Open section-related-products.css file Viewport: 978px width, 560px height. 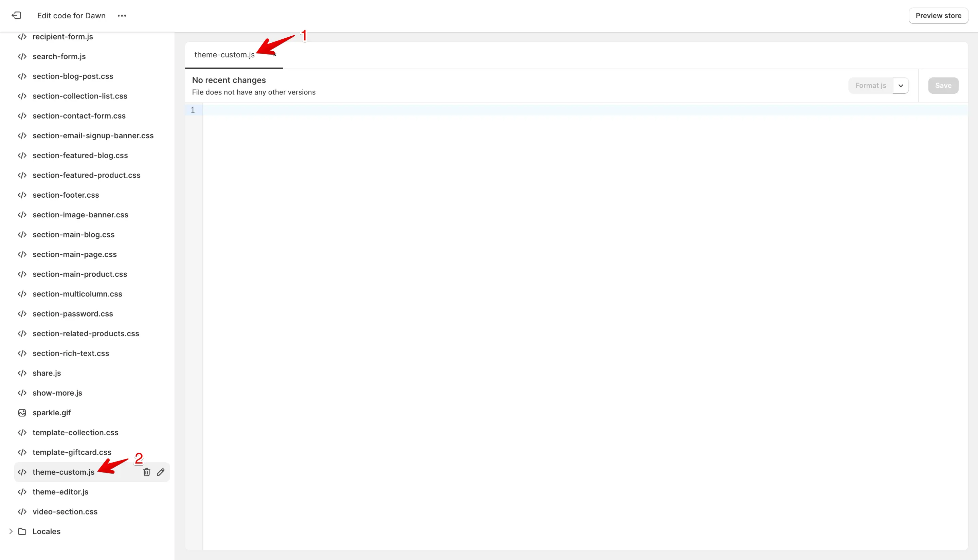86,333
